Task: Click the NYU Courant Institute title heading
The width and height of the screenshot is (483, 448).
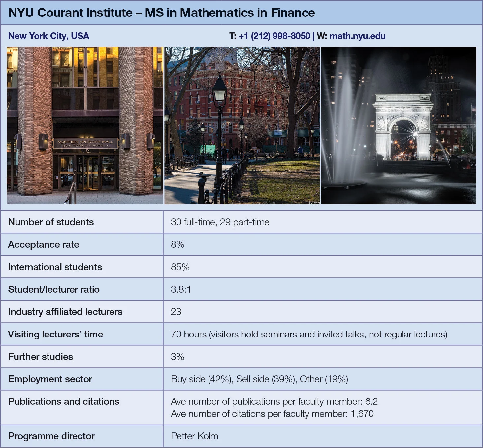Action: click(161, 13)
